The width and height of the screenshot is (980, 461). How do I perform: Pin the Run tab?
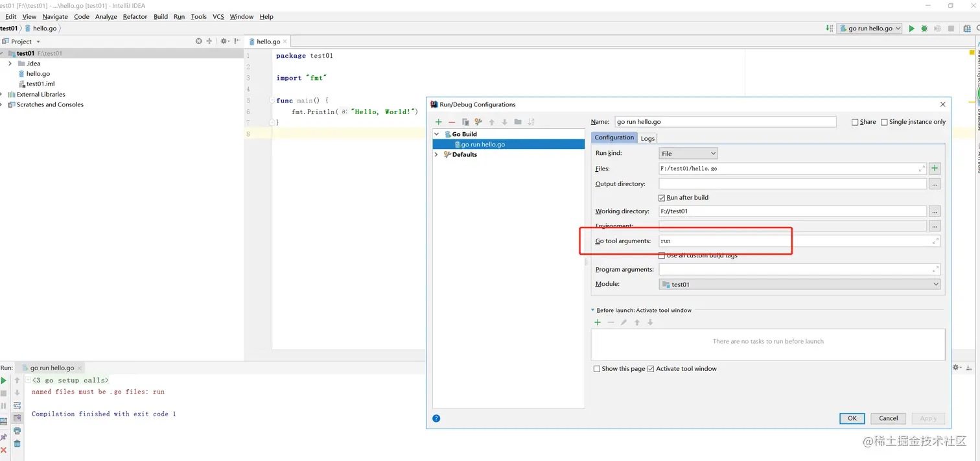point(4,437)
